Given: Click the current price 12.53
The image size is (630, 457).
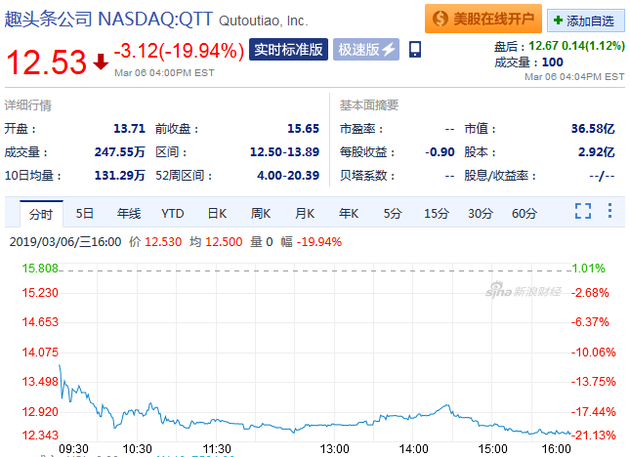Looking at the screenshot, I should point(46,62).
